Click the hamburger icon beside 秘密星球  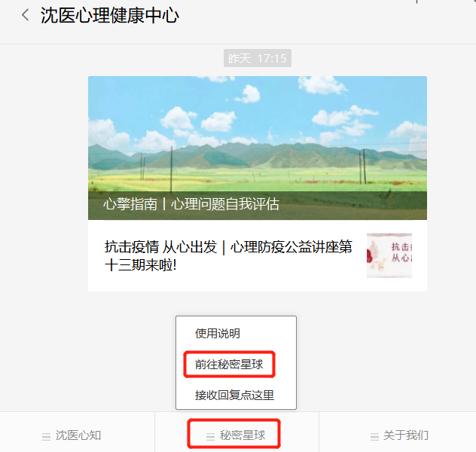[210, 436]
